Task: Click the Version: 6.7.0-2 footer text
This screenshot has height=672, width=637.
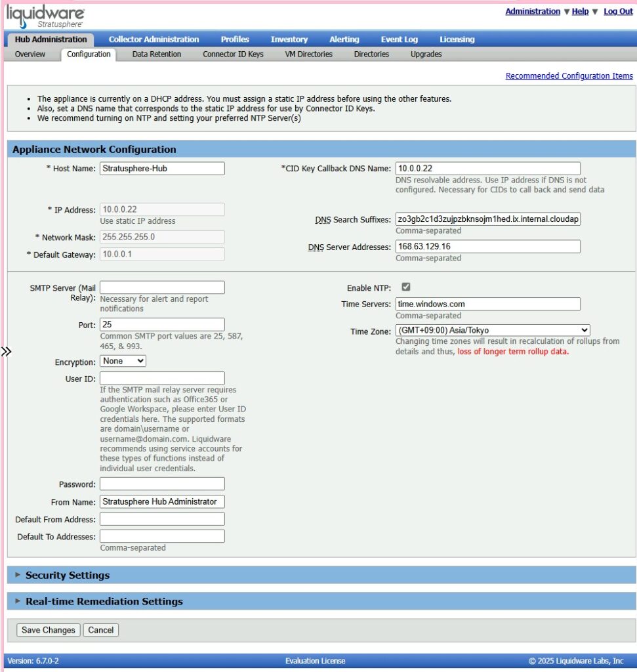Action: 33,661
